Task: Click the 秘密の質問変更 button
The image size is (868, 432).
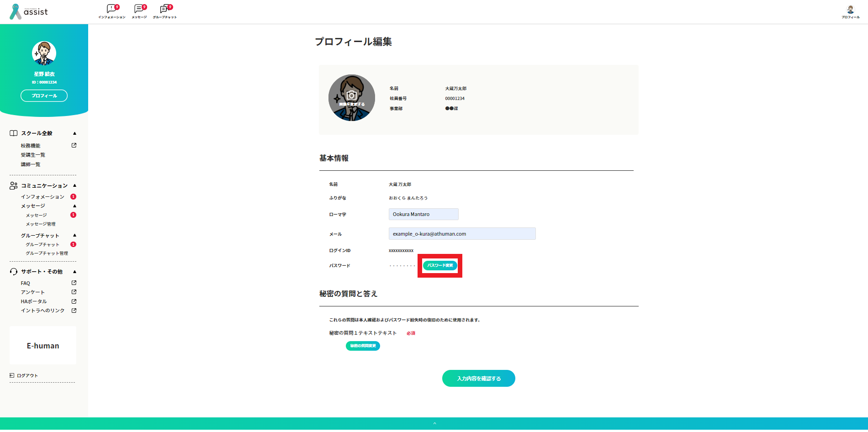Action: tap(363, 346)
